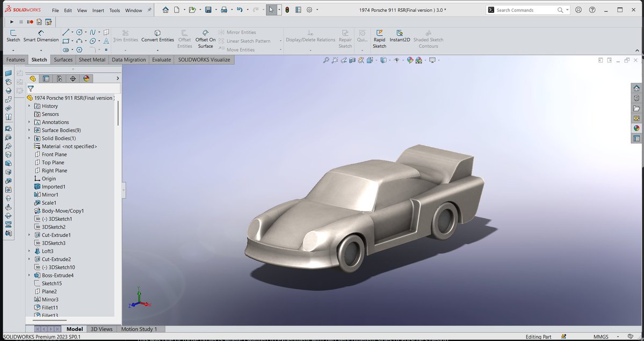The height and width of the screenshot is (341, 644).
Task: Click Offset On Surface
Action: 205,39
